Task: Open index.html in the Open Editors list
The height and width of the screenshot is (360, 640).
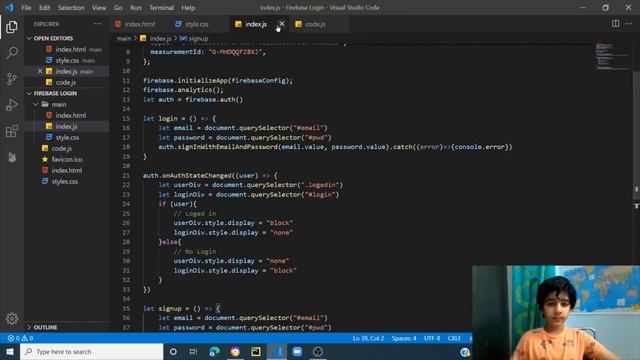Action: [71, 49]
